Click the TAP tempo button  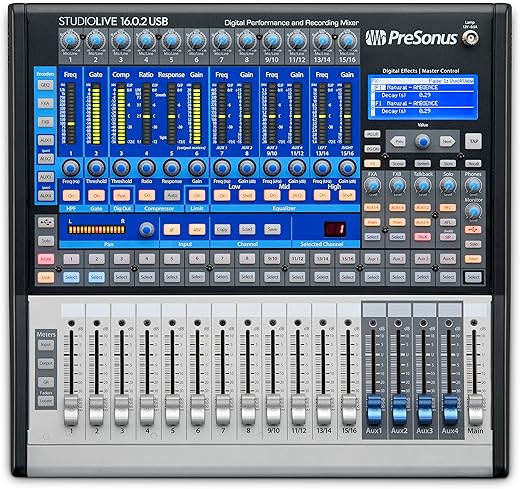[x=473, y=141]
